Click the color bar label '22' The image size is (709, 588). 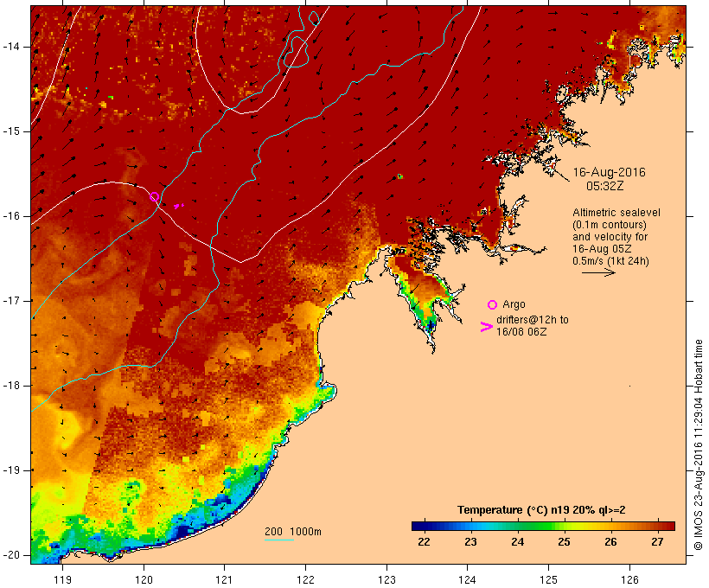tap(424, 541)
